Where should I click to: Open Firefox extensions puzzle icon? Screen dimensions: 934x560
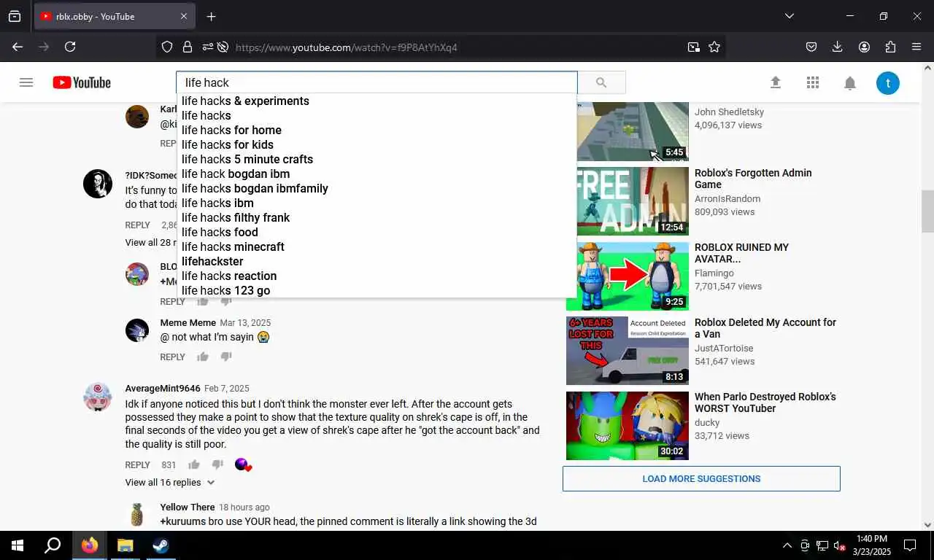(890, 47)
